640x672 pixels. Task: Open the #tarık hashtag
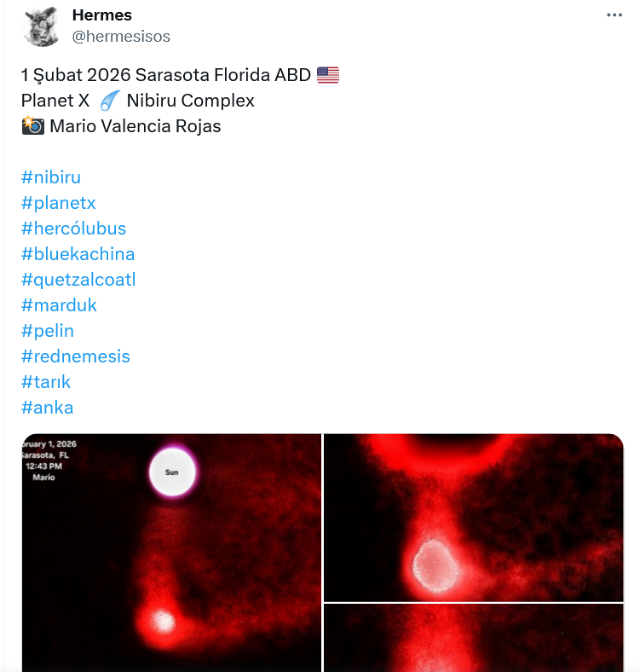pos(46,382)
